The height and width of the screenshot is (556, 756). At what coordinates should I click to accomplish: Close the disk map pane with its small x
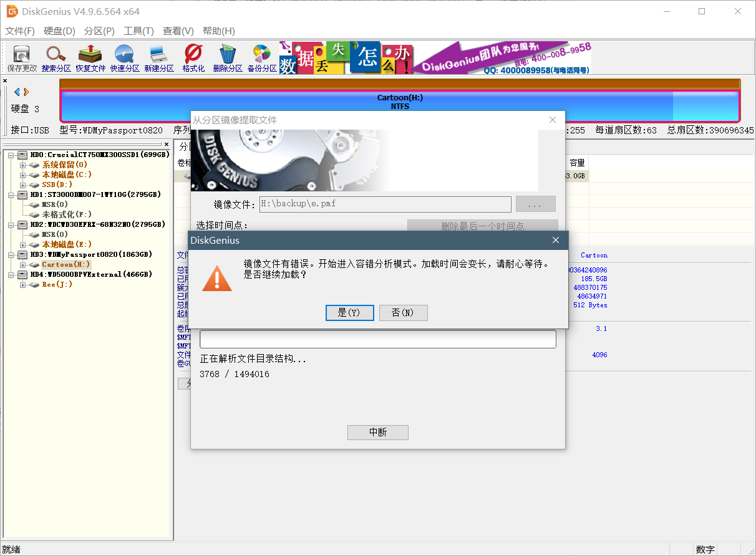point(5,80)
